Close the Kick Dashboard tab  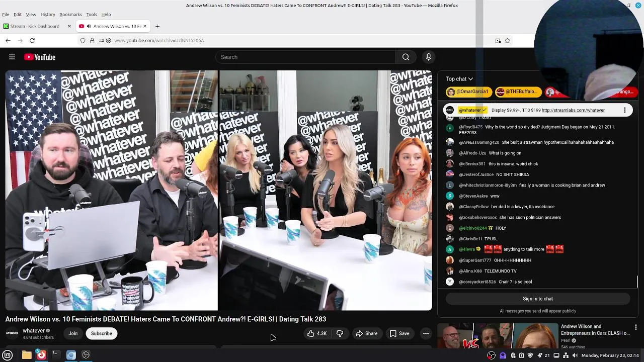(69, 26)
